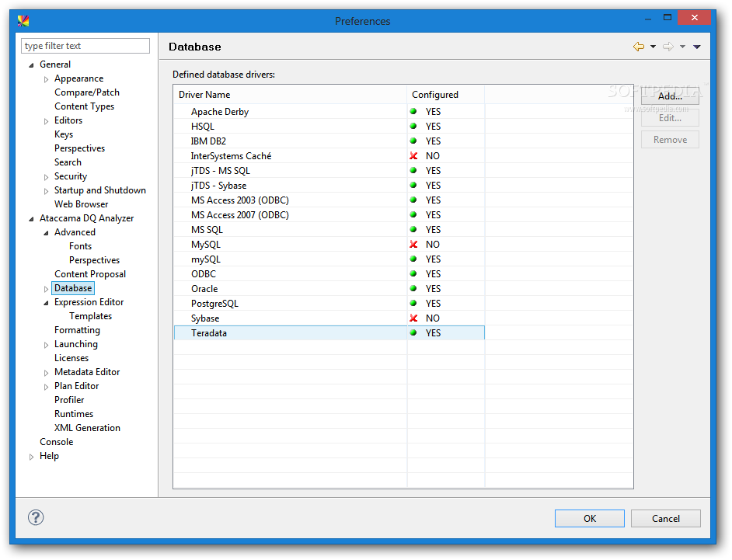
Task: Sort by Driver Name column header
Action: 290,95
